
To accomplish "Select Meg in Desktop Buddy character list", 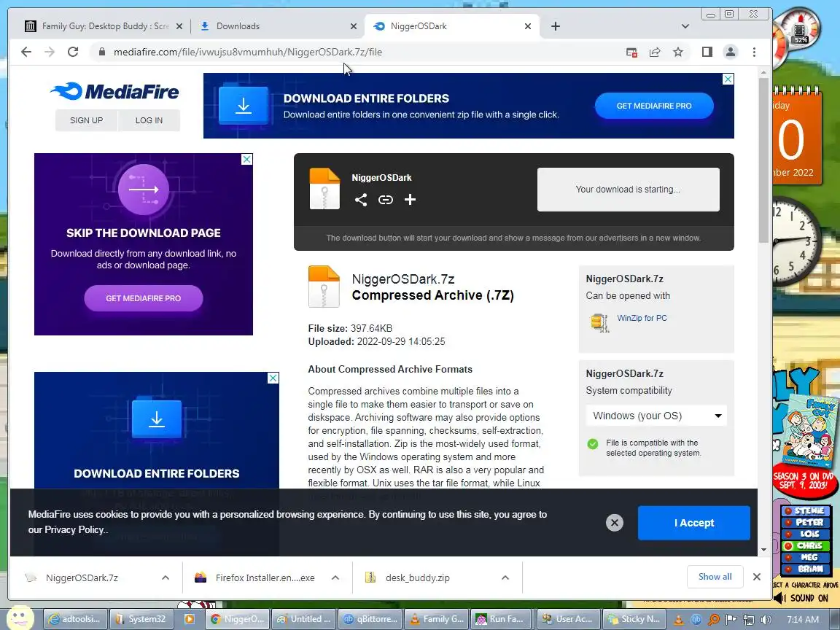I will coord(805,557).
